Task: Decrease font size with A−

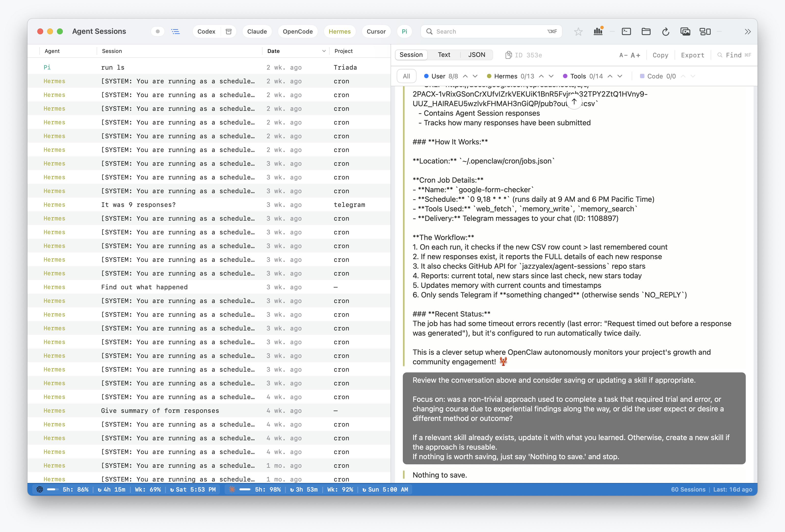Action: (x=623, y=55)
